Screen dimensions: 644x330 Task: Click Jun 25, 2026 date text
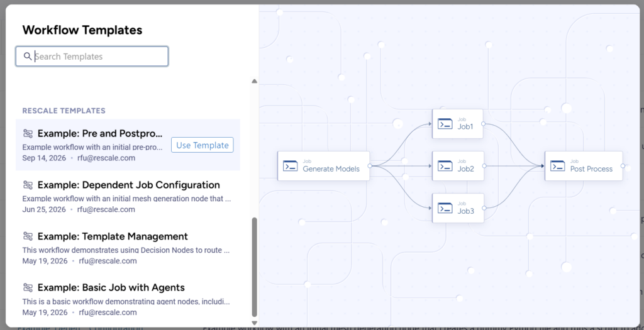pyautogui.click(x=44, y=209)
